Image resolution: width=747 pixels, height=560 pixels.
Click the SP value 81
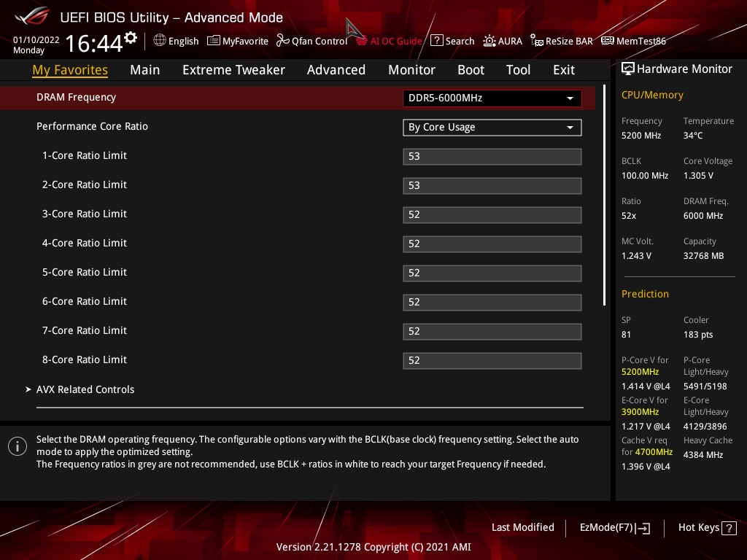click(626, 335)
